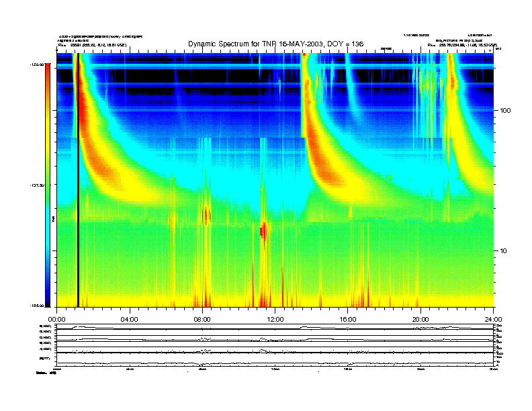Image resolution: width=532 pixels, height=411 pixels.
Task: Click the large "00:00" time axis label
Action: (x=56, y=320)
